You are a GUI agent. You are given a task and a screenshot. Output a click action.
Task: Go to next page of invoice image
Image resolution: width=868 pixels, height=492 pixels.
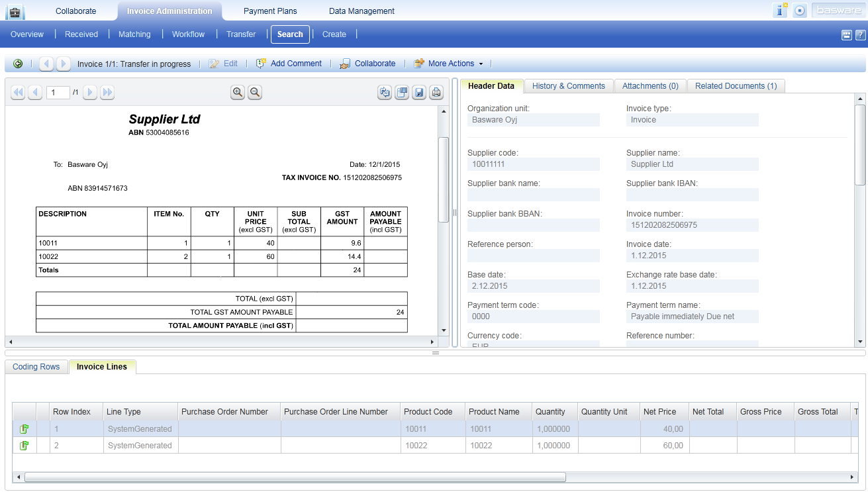[90, 93]
